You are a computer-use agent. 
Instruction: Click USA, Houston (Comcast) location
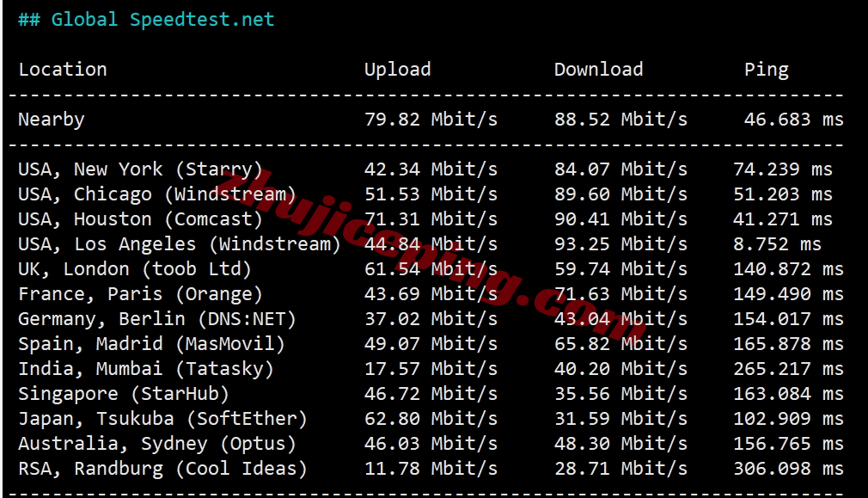click(x=140, y=218)
